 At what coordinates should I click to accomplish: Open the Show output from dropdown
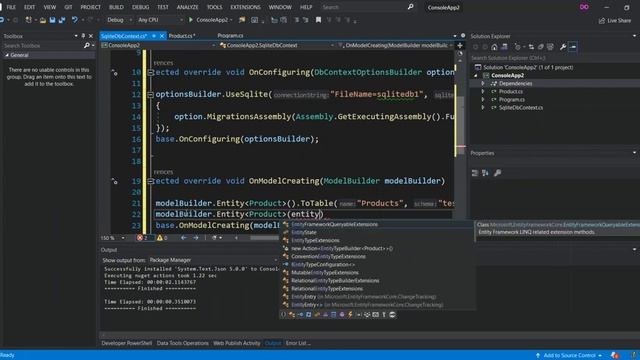[213, 260]
